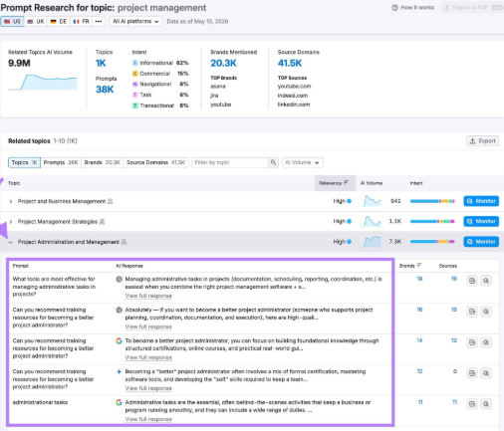
Task: Open brands count 18 in first prompt row
Action: pyautogui.click(x=419, y=279)
